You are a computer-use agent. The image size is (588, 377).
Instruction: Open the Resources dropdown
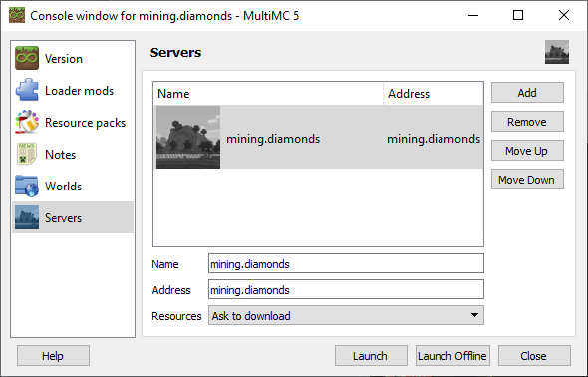coord(346,315)
